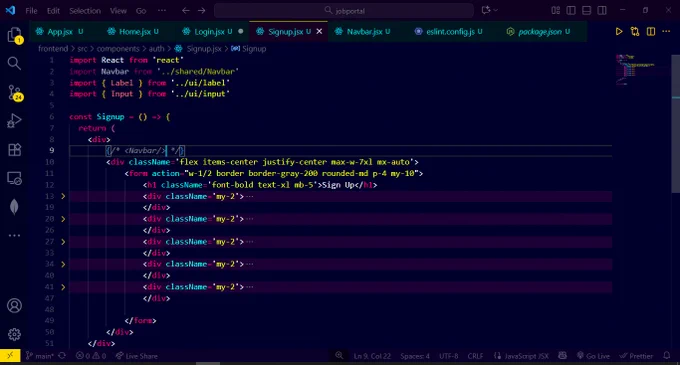
Task: Expand folded block at line 41
Action: coord(63,287)
